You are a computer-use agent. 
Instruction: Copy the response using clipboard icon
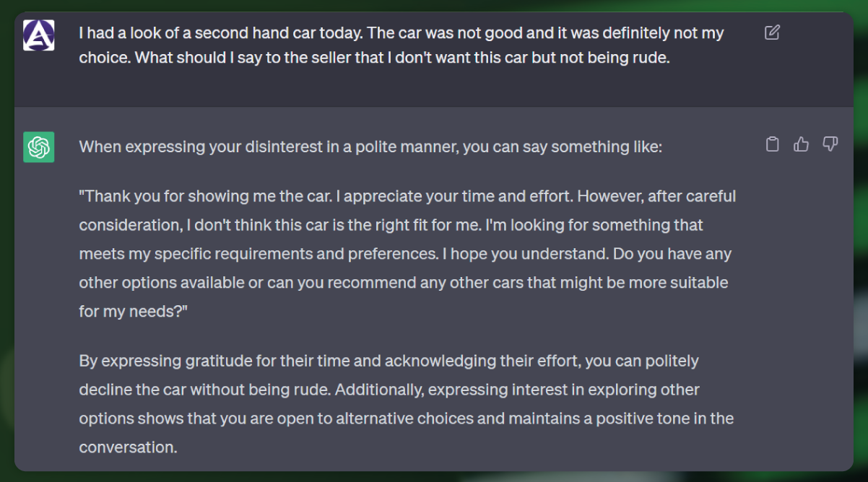[772, 144]
